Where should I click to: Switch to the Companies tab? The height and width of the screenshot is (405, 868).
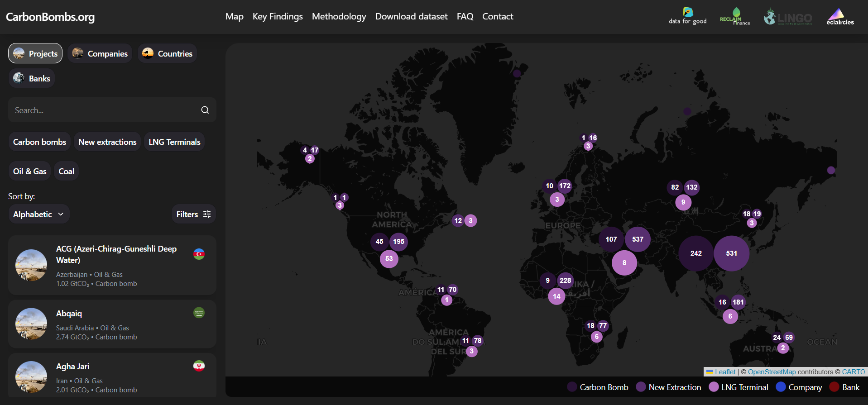click(x=100, y=53)
